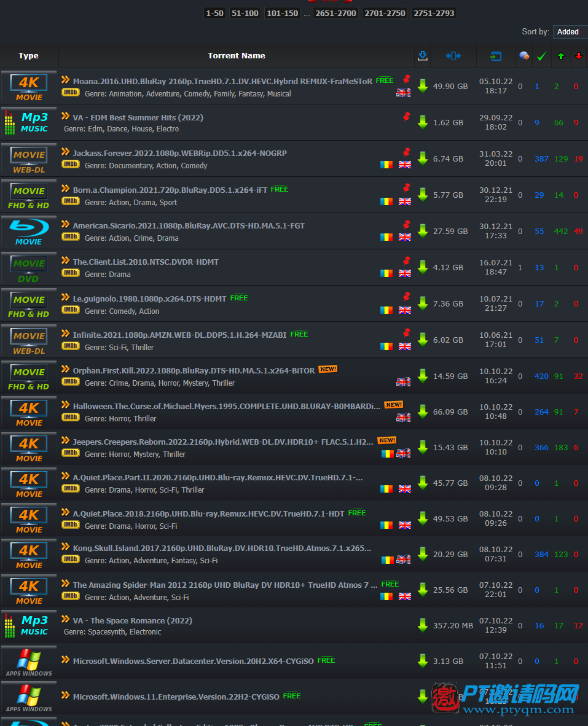Viewport: 588px width, 726px height.
Task: Download American Sicario with the green arrow
Action: tap(422, 231)
